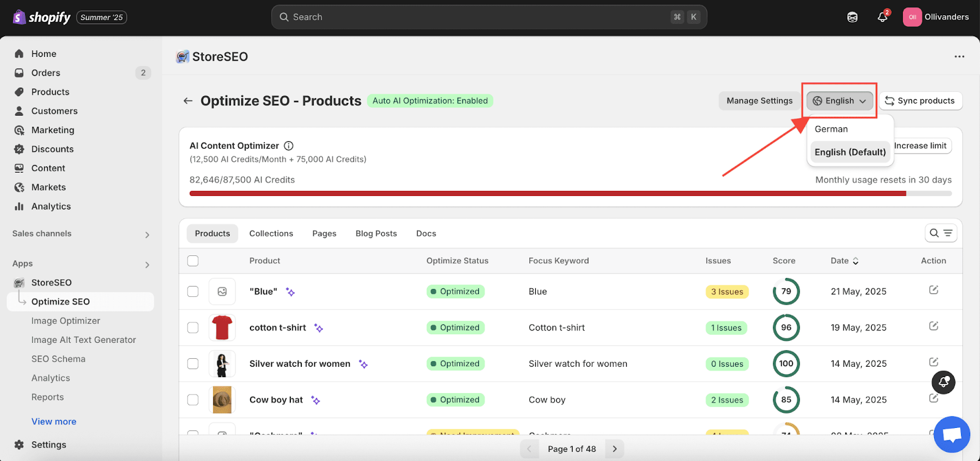Select the Products tab
980x461 pixels.
click(213, 233)
